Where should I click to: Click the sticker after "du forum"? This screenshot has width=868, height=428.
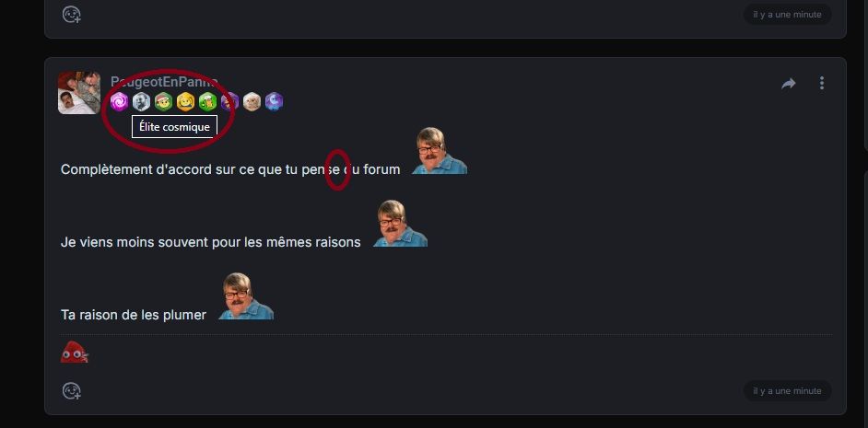[440, 150]
